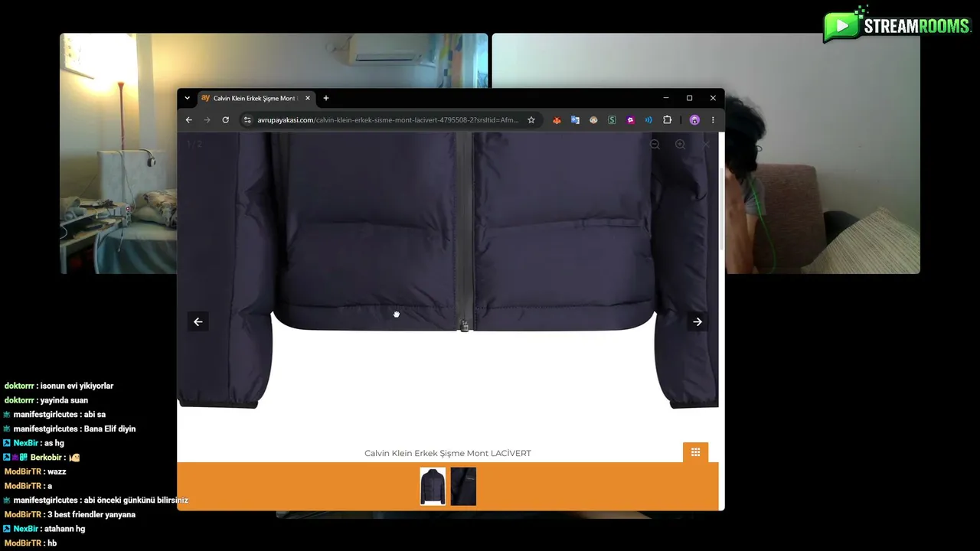Open the Chrome three-dot menu

[x=713, y=120]
